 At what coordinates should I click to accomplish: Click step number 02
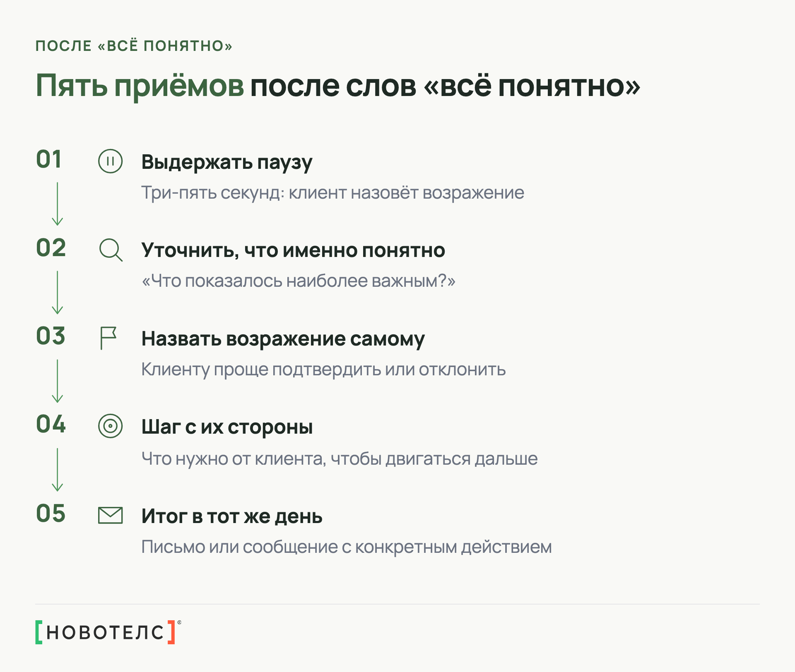(51, 248)
